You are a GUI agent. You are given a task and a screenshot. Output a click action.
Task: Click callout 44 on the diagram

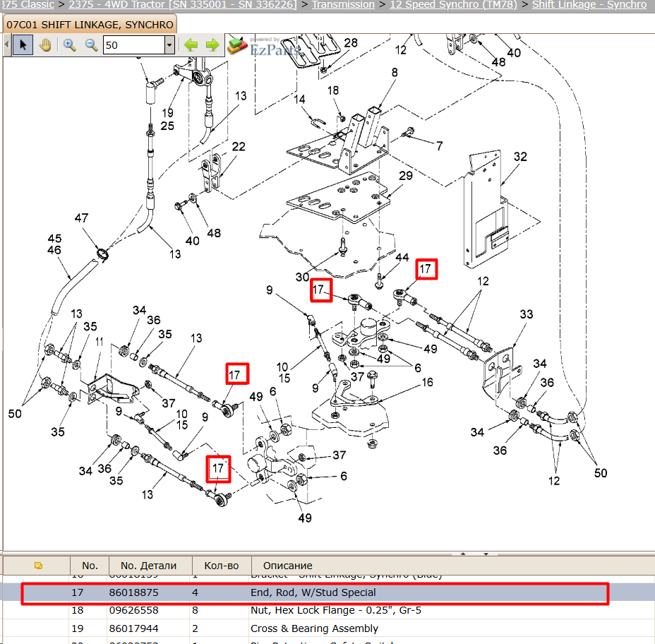402,258
